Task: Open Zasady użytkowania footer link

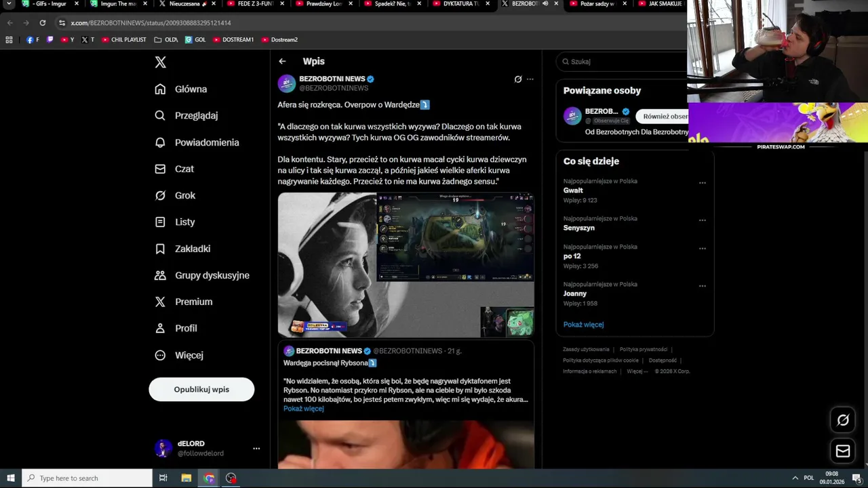Action: [586, 350]
